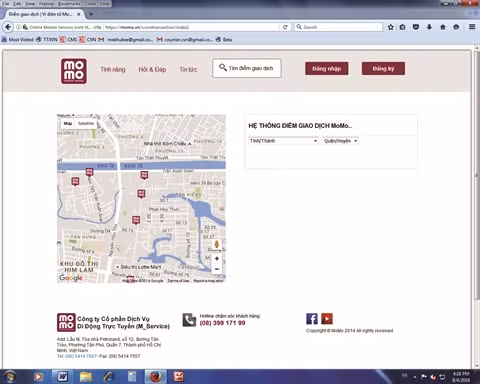Open the Bookmarks menu
Screen dimensions: 480x384
point(69,4)
